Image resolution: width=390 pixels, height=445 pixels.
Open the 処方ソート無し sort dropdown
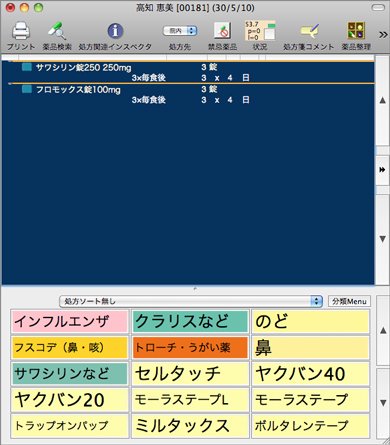pos(191,301)
